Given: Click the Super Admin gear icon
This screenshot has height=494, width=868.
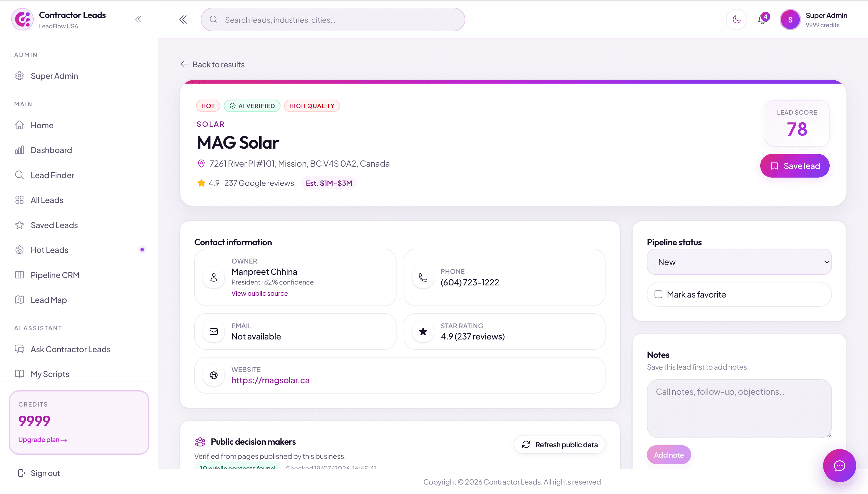Looking at the screenshot, I should [20, 76].
